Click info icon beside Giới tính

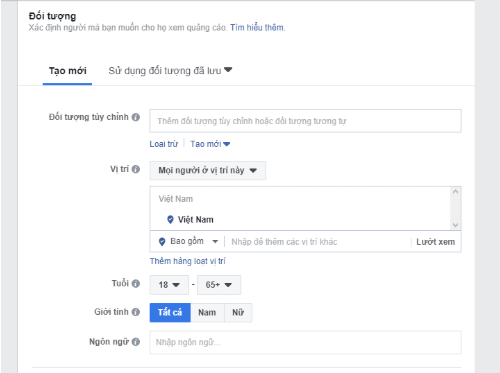click(x=136, y=312)
